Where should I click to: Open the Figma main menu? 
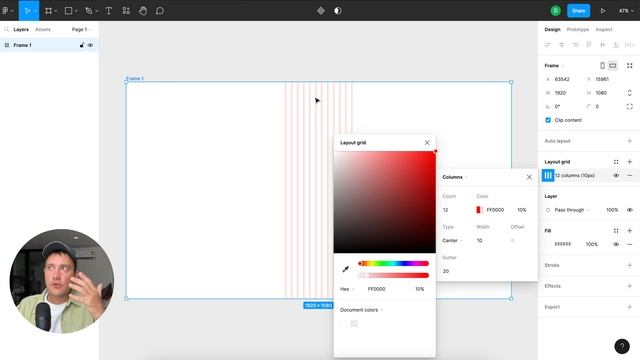click(6, 11)
